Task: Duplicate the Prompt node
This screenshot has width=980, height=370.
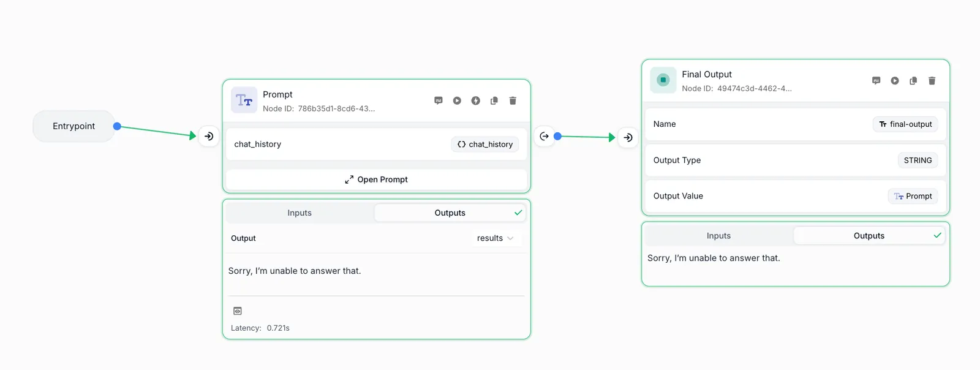Action: coord(494,100)
